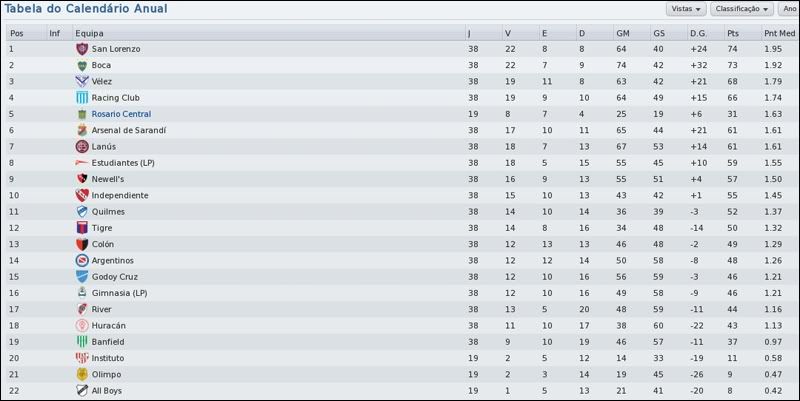This screenshot has height=401, width=800.
Task: Open the Vistas dropdown
Action: 686,9
